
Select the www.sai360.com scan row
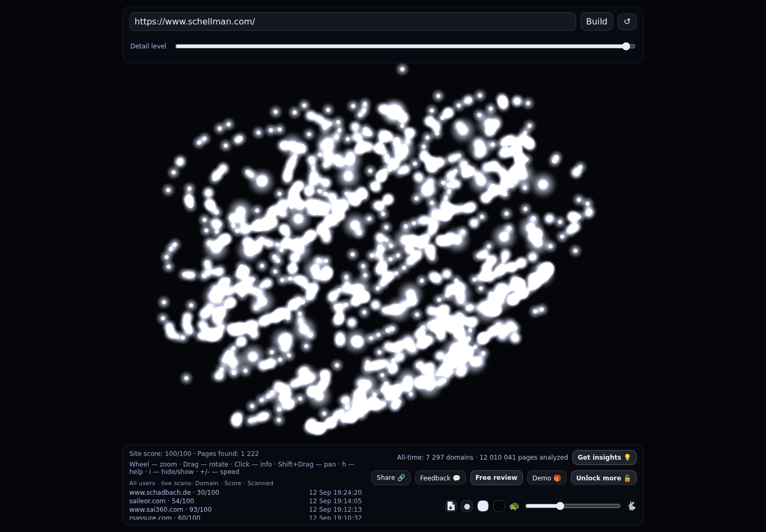[245, 510]
